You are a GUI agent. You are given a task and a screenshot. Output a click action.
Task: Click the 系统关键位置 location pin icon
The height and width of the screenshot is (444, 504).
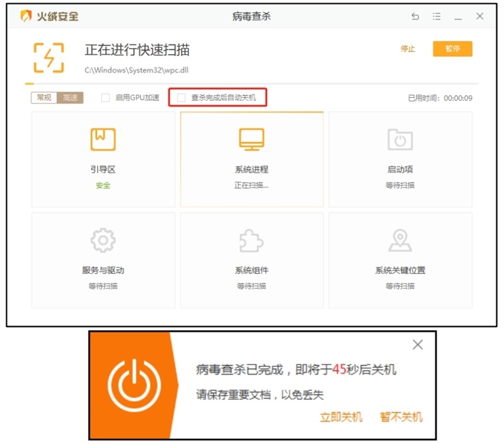[401, 240]
